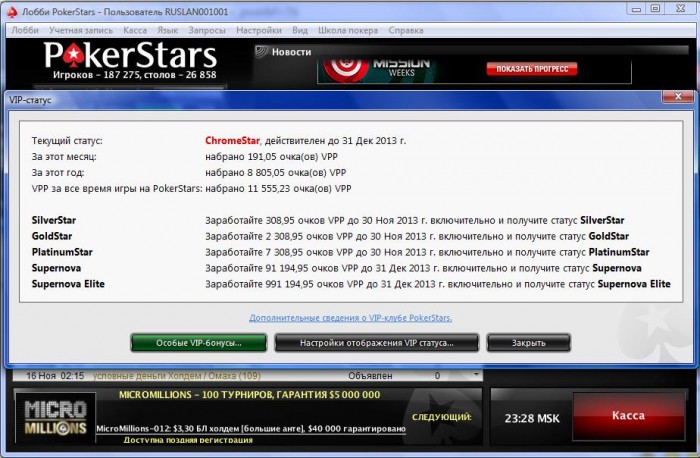This screenshot has height=458, width=700.
Task: Open the Касса menu
Action: pyautogui.click(x=135, y=30)
